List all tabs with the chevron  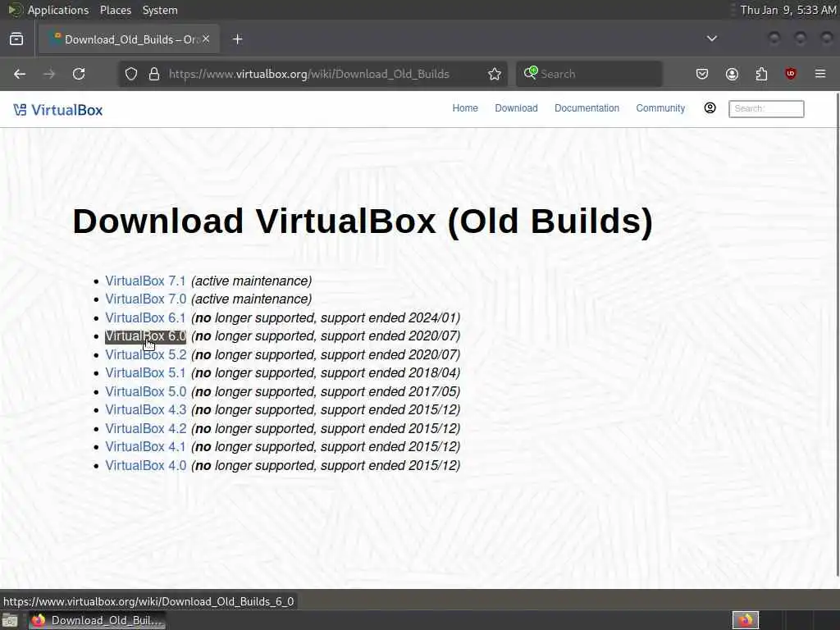[711, 39]
